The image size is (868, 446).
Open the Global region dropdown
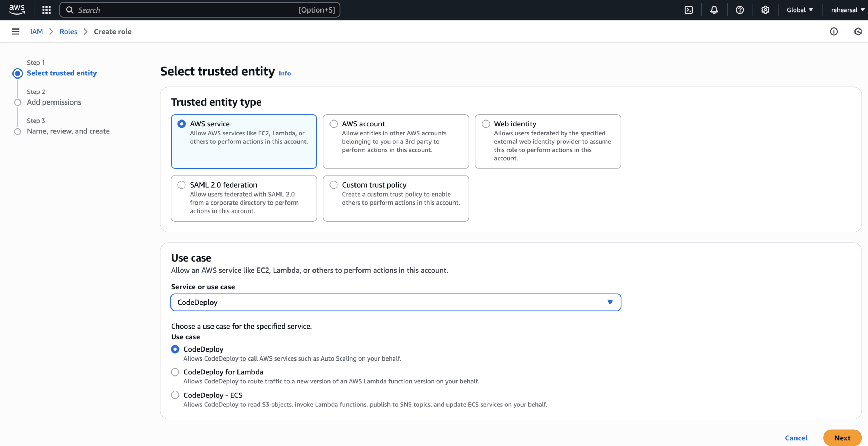tap(800, 10)
